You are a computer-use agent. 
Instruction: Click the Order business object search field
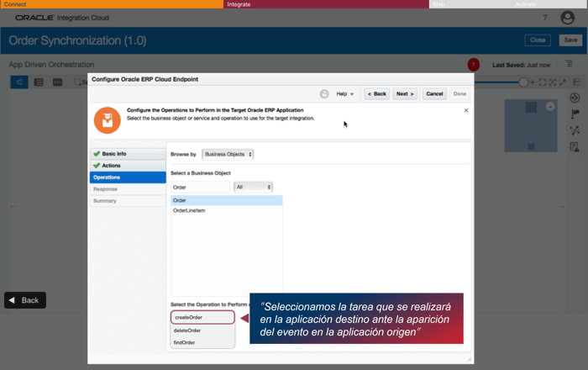(x=200, y=188)
